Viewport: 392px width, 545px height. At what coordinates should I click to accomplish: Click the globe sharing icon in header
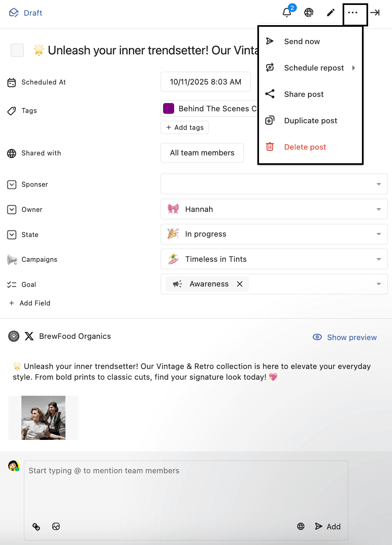pyautogui.click(x=309, y=13)
